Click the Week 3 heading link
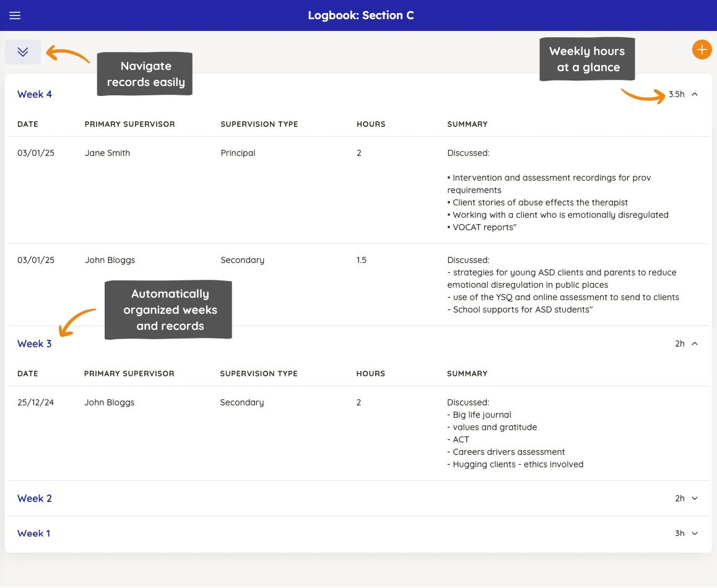The image size is (717, 588). 34,344
